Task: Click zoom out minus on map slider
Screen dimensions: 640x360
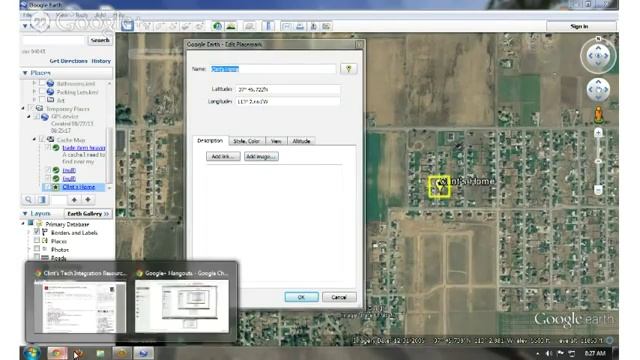Action: click(598, 190)
